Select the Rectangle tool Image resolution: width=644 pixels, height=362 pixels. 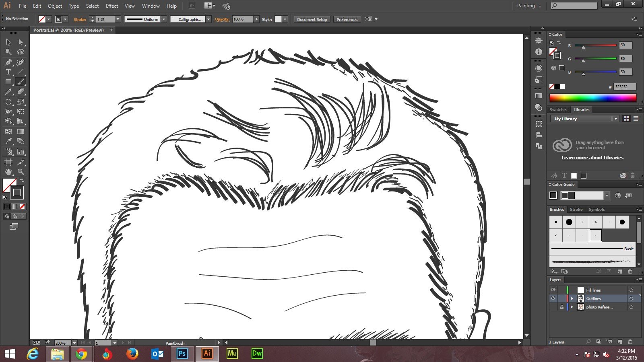pos(8,82)
